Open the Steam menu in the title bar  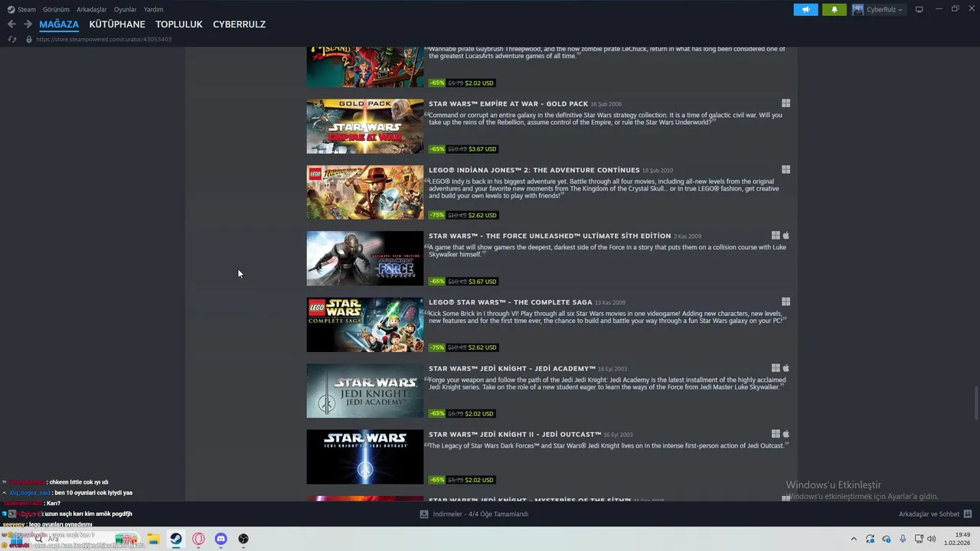[x=21, y=9]
